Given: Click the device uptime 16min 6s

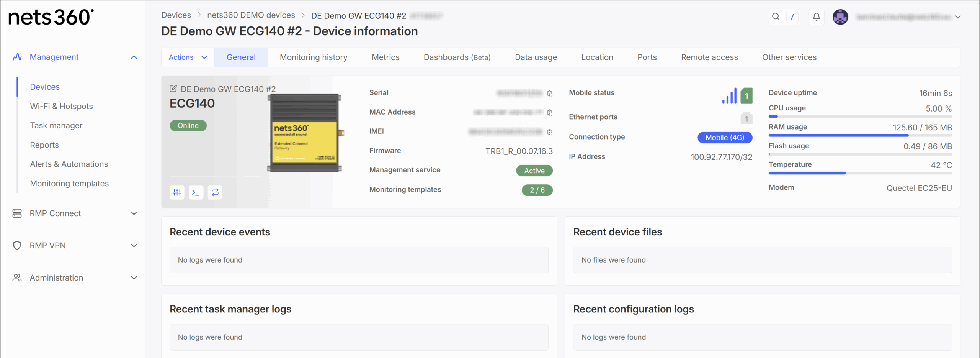Looking at the screenshot, I should pyautogui.click(x=936, y=93).
